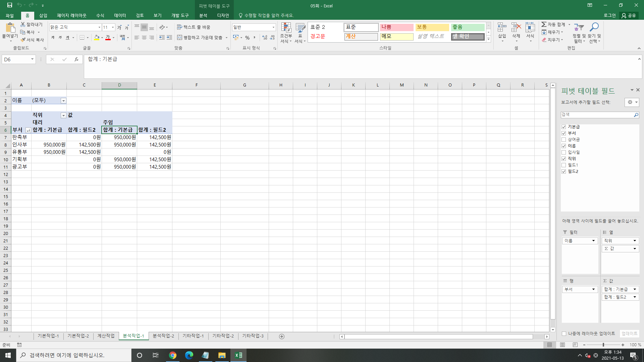Click the AutoSum (자동 합계) icon

coord(544,24)
